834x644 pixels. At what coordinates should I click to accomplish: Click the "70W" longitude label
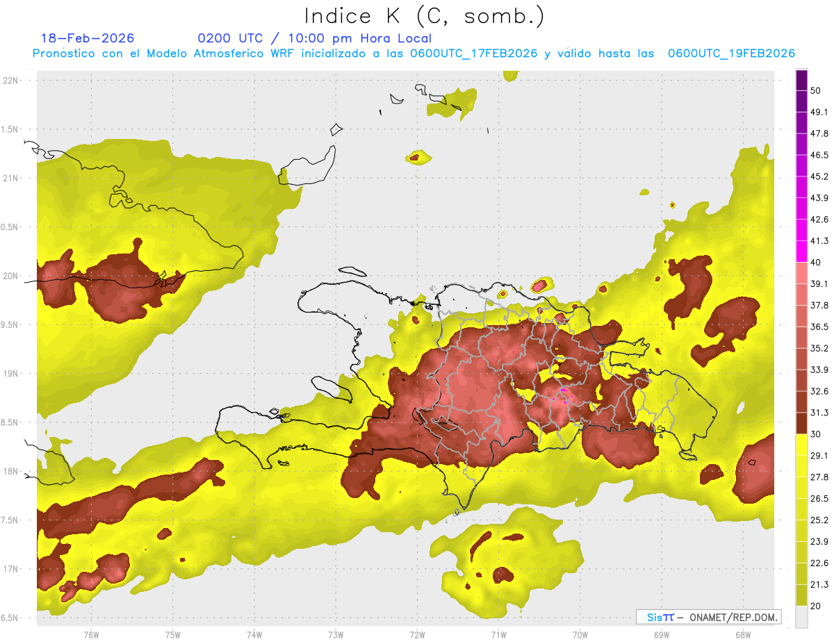pyautogui.click(x=580, y=635)
